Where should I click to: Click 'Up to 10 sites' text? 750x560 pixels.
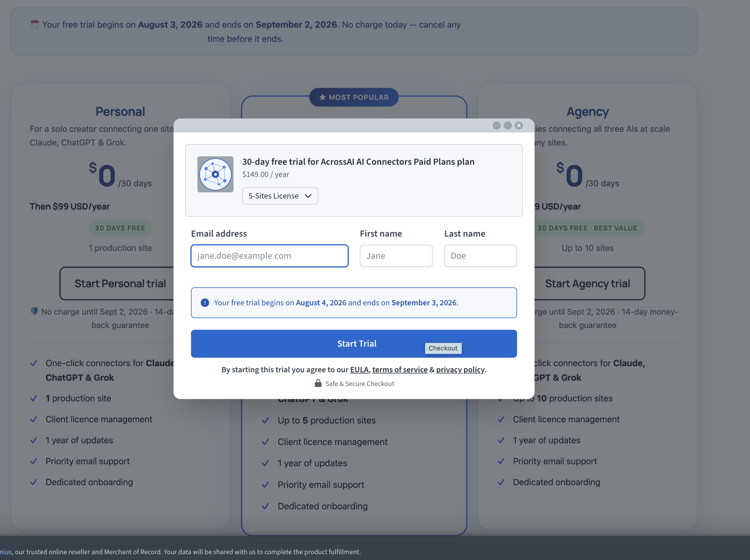[x=588, y=248]
